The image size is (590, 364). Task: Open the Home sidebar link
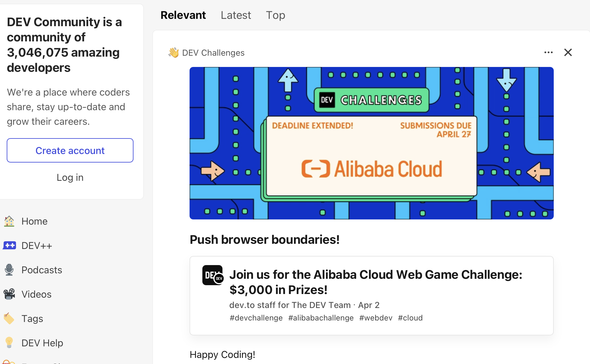[x=34, y=221]
